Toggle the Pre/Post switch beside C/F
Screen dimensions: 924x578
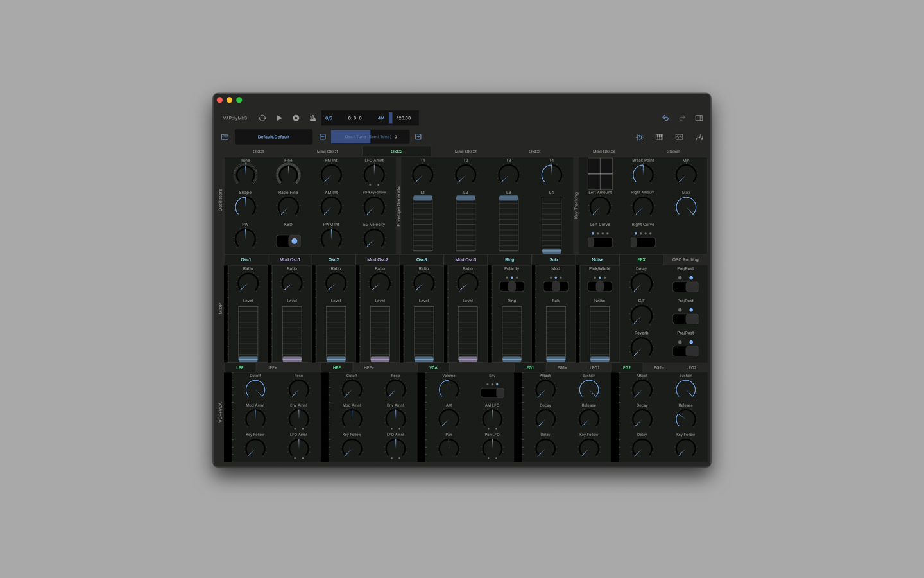pos(685,319)
